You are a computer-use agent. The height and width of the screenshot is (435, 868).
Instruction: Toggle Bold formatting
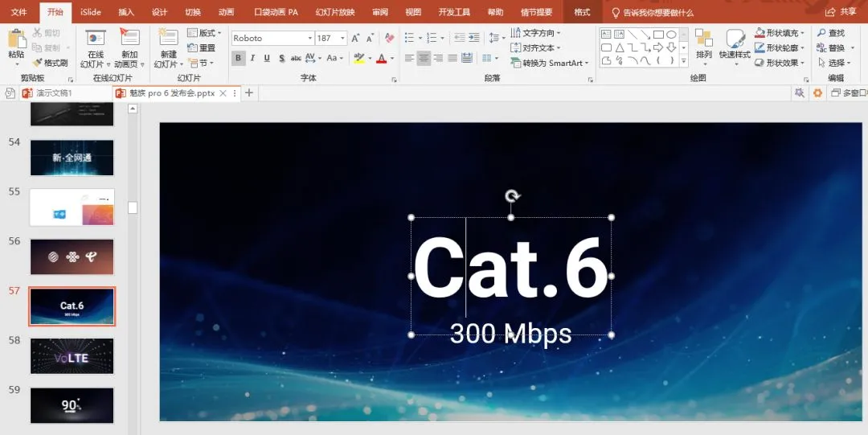(x=238, y=58)
